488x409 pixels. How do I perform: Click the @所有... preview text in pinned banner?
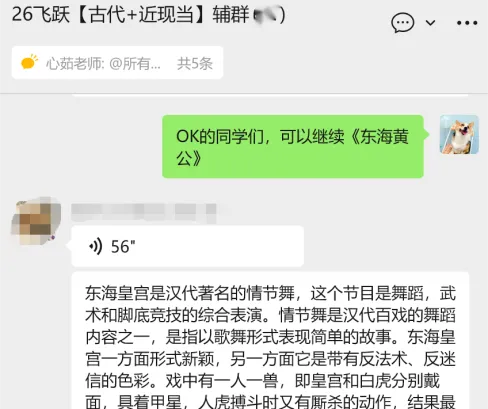(135, 63)
